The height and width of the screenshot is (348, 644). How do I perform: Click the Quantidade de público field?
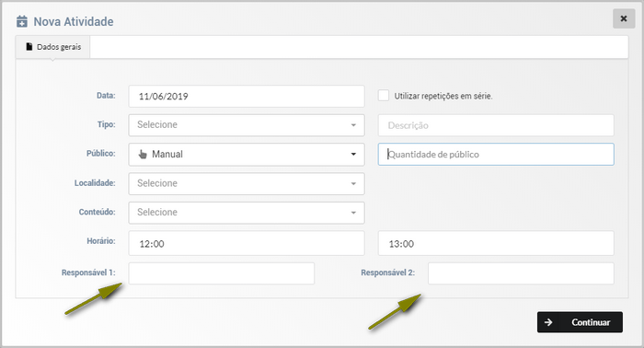pos(496,155)
